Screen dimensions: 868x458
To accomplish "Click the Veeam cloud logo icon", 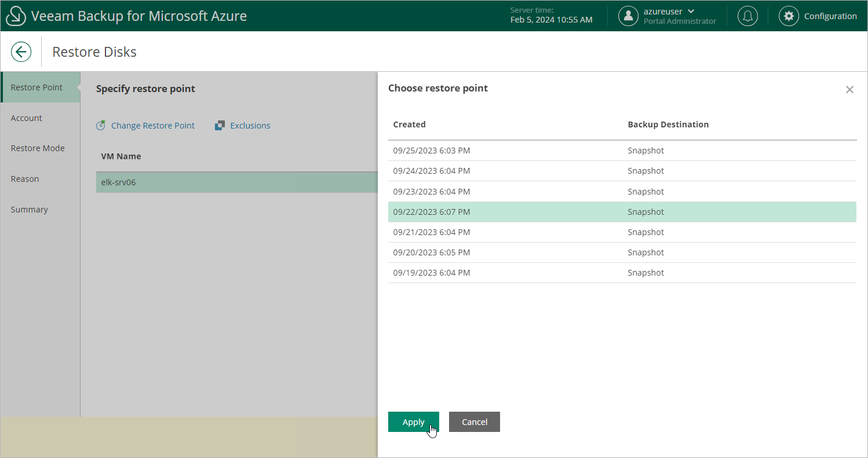I will (x=16, y=16).
